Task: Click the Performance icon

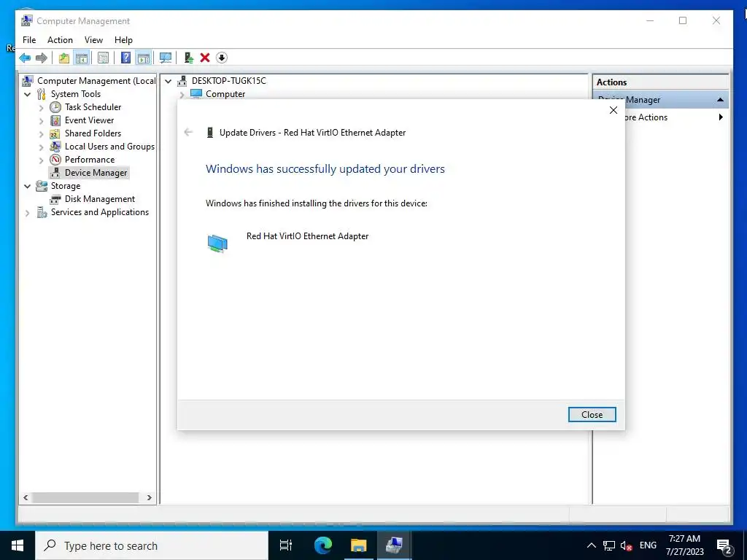Action: [55, 160]
